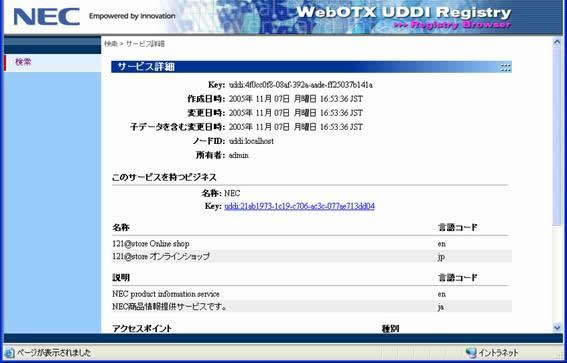The width and height of the screenshot is (567, 363).
Task: Click the 子データを含む変更日時 label
Action: [178, 127]
